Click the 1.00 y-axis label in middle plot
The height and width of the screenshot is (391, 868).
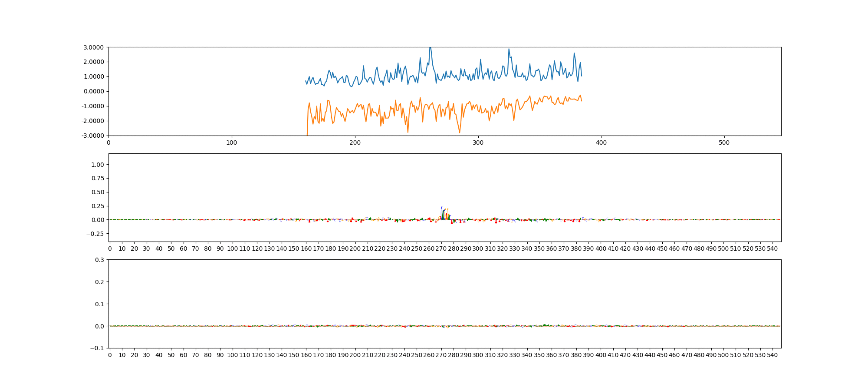98,165
